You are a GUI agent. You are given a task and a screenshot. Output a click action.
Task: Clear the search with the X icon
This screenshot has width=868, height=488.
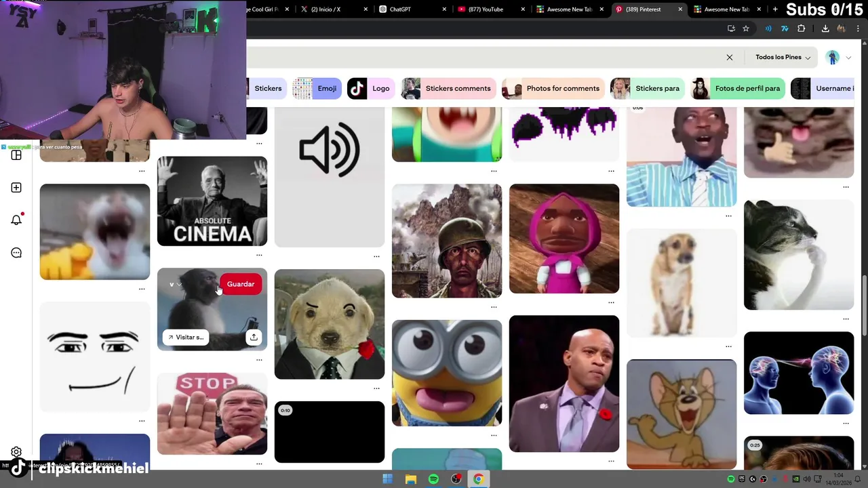click(x=730, y=58)
